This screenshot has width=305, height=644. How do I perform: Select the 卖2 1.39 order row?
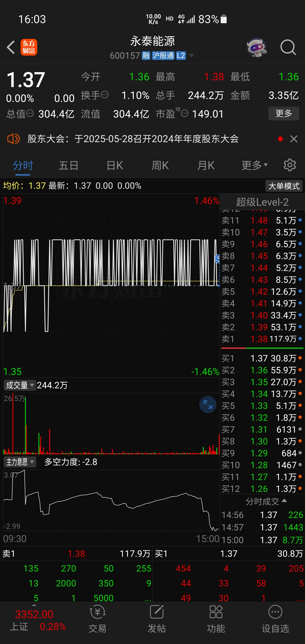[x=262, y=327]
